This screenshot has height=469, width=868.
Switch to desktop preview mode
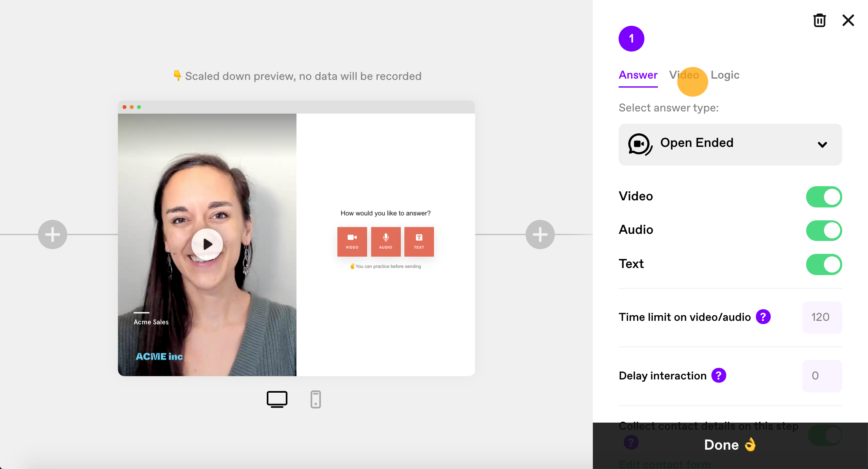pyautogui.click(x=277, y=399)
